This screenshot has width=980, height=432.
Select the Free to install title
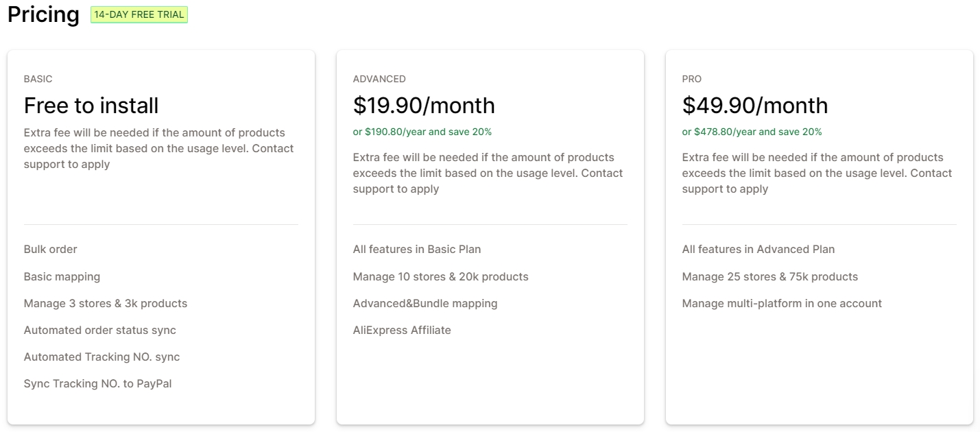[91, 106]
